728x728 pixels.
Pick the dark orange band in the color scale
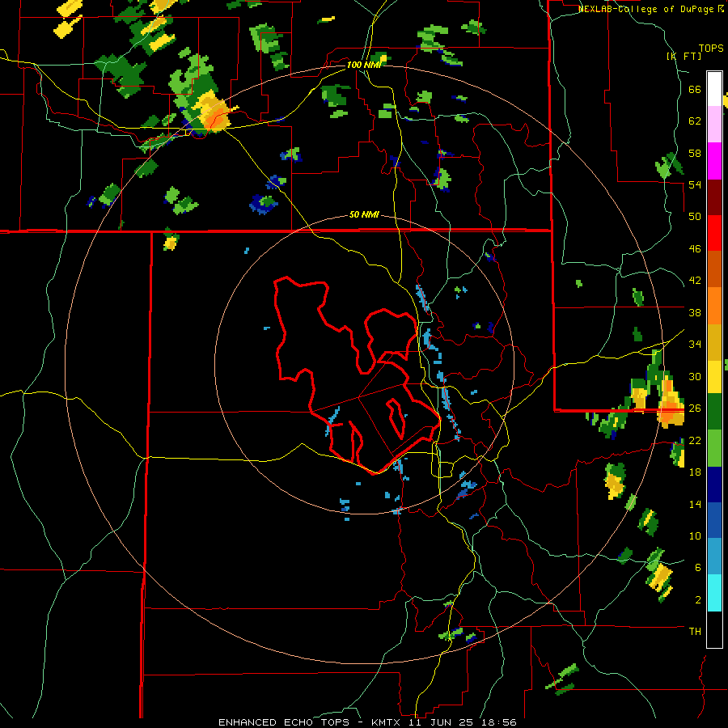(x=714, y=269)
